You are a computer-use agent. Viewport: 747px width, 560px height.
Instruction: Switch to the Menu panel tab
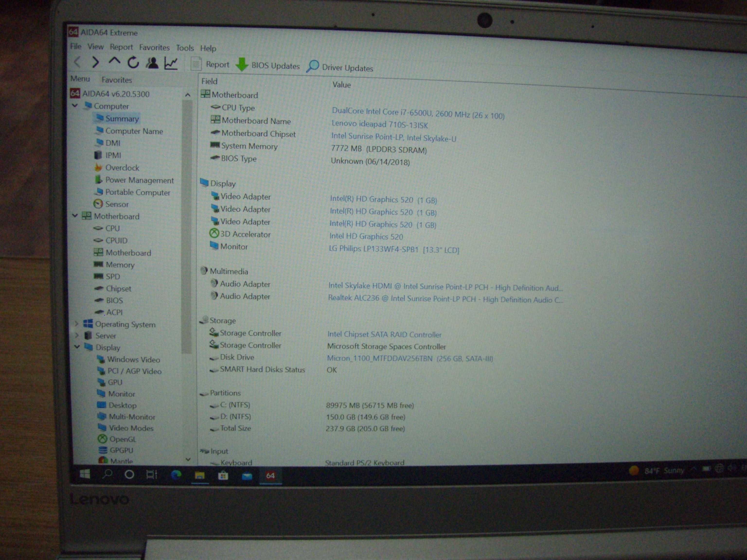pos(80,79)
